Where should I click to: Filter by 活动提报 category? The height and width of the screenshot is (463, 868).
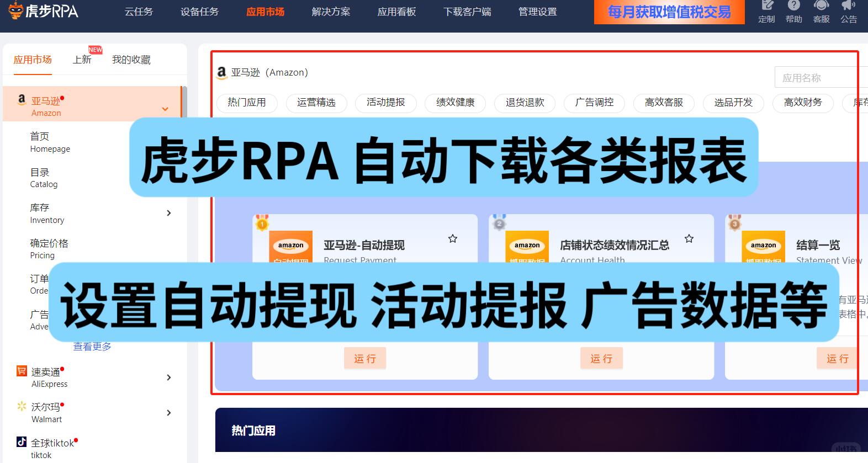[x=386, y=103]
